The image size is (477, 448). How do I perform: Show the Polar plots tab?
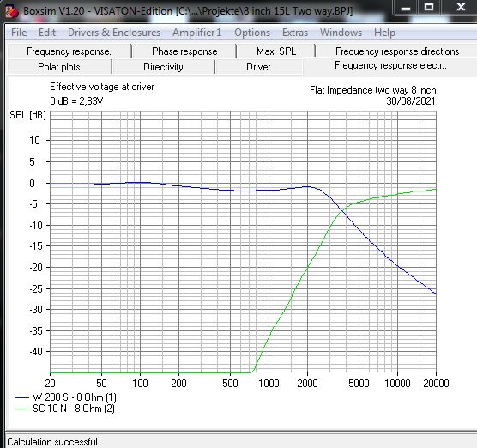coord(59,67)
